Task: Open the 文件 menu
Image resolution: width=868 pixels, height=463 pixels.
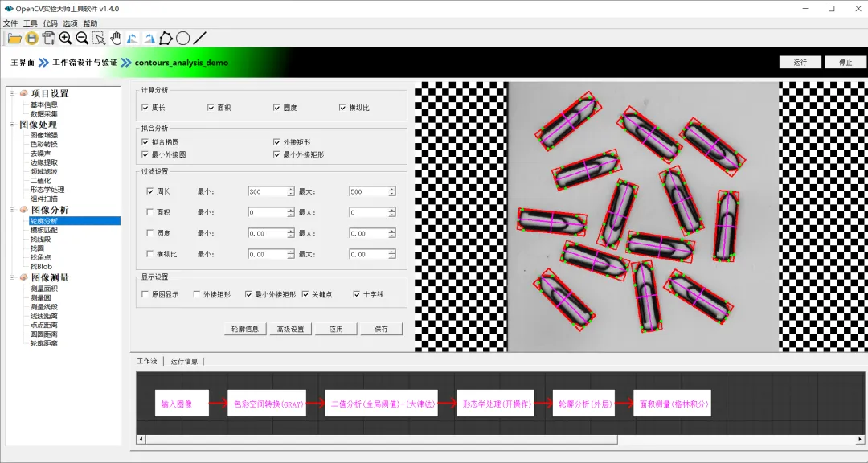Action: pyautogui.click(x=10, y=23)
